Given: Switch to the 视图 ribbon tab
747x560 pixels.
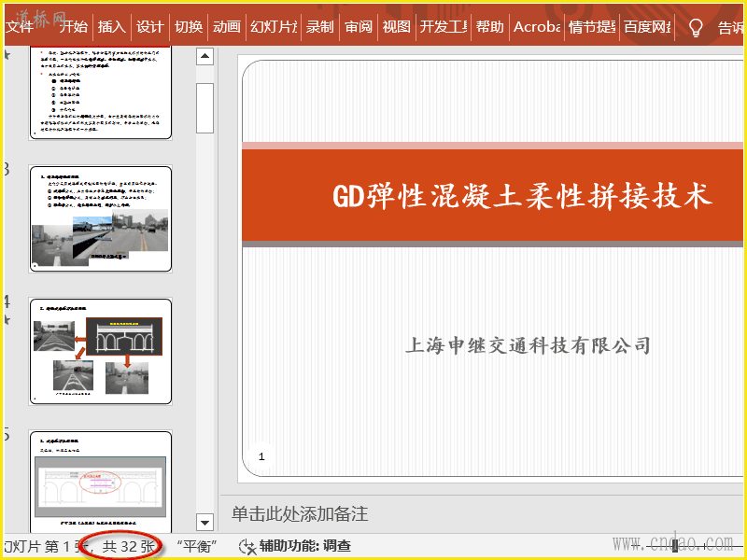Looking at the screenshot, I should pos(396,27).
